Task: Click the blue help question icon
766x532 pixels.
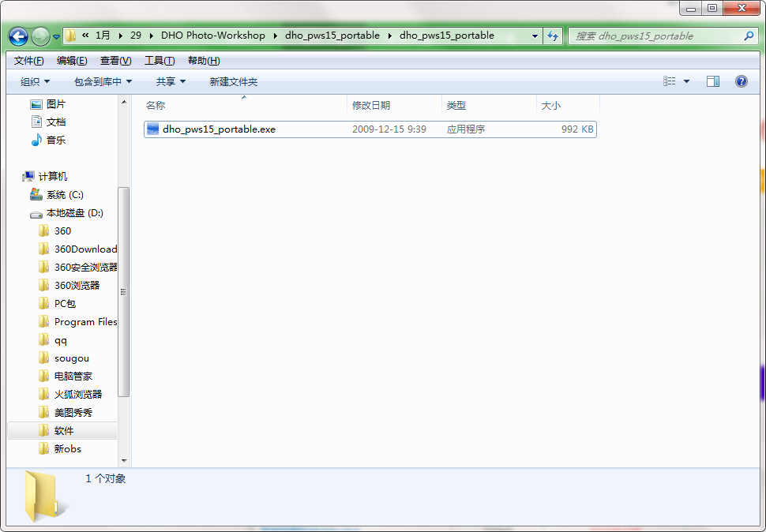Action: (741, 81)
